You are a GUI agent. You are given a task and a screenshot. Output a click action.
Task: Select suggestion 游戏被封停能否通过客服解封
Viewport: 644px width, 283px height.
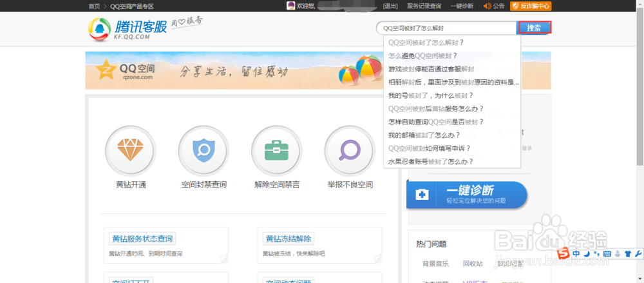(x=452, y=69)
